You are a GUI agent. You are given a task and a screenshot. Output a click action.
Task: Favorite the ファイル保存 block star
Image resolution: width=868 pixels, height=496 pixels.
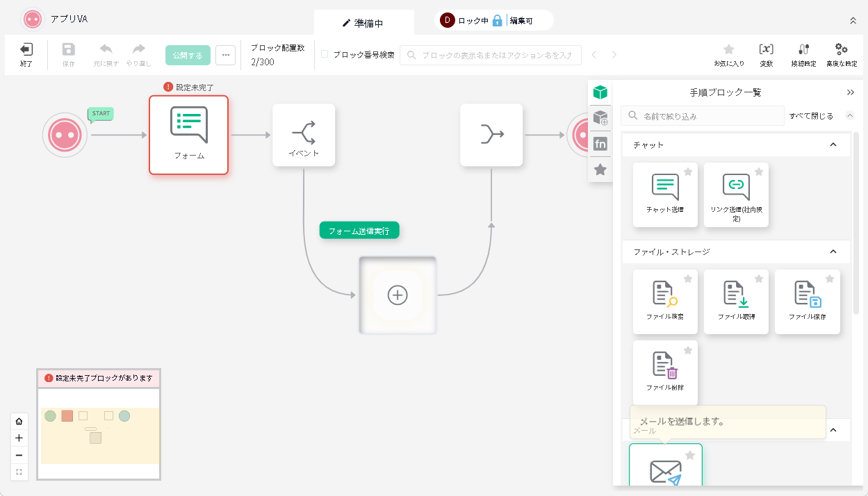pyautogui.click(x=830, y=279)
